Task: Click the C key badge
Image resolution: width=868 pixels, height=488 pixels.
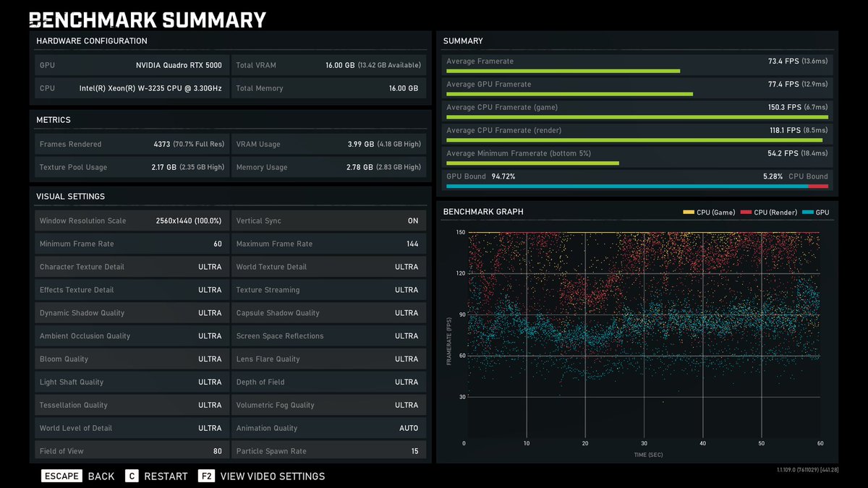Action: [132, 476]
